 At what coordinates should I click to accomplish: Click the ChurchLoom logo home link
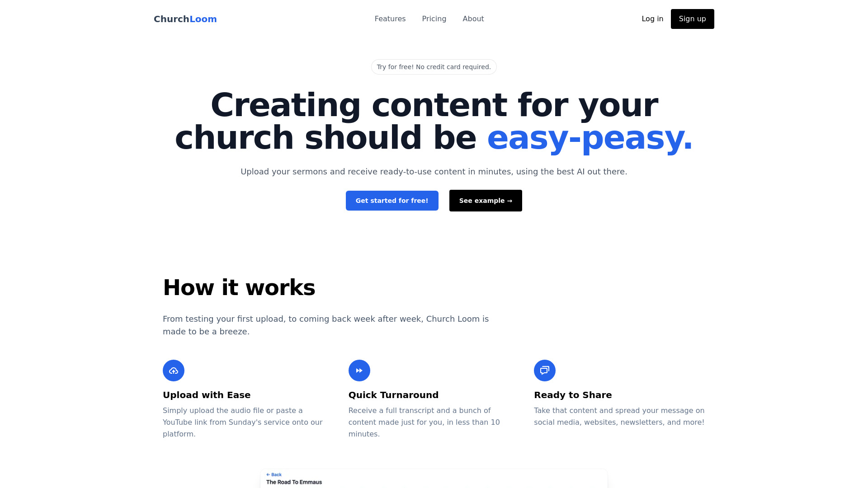pos(185,19)
